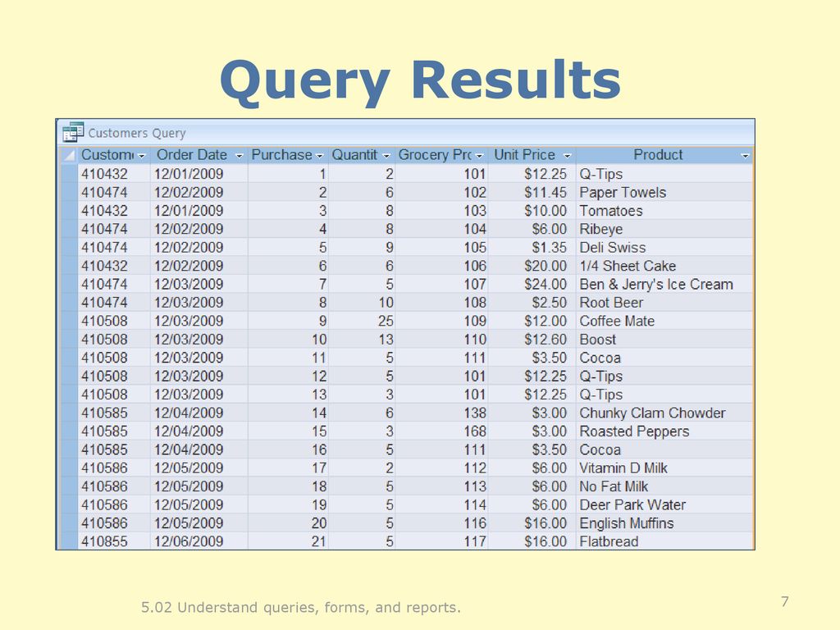The width and height of the screenshot is (840, 630).
Task: Click the 1/4 Sheet Cake cell
Action: [664, 266]
